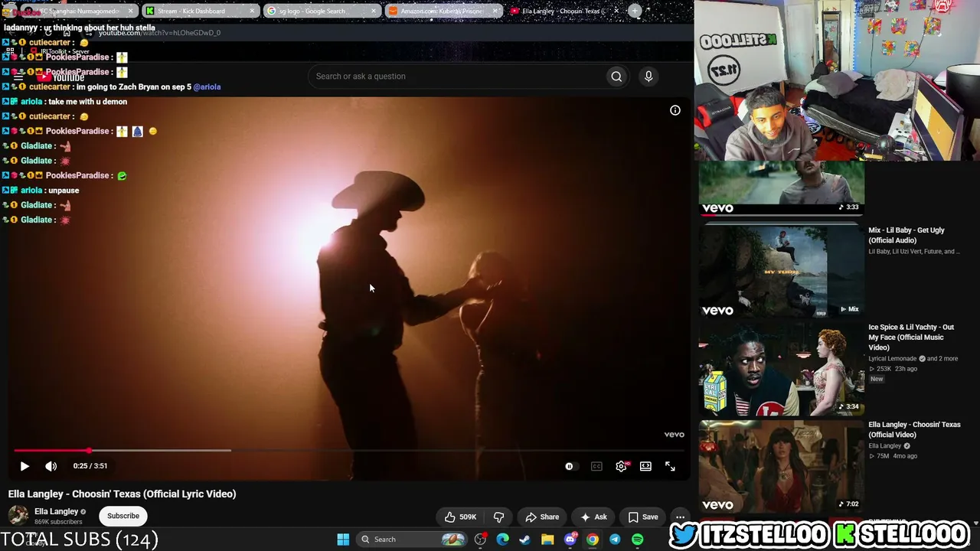Viewport: 980px width, 551px height.
Task: Launch Microsoft Edge from the taskbar
Action: (502, 540)
